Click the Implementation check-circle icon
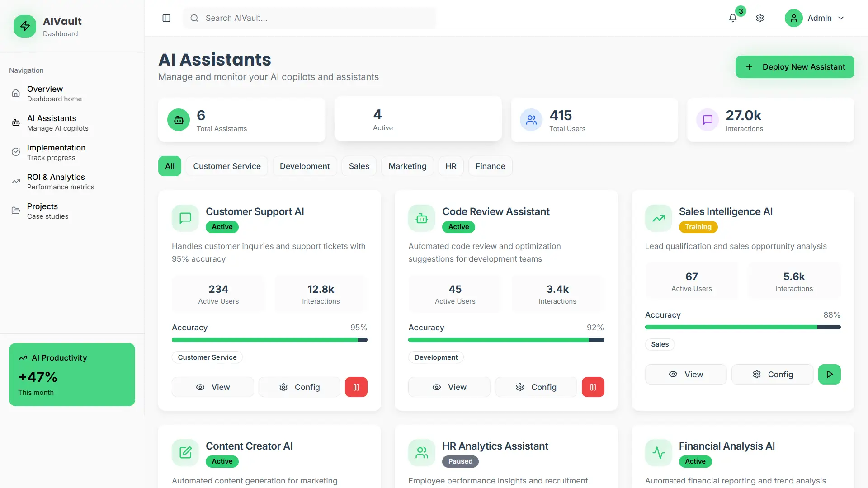 pyautogui.click(x=16, y=152)
